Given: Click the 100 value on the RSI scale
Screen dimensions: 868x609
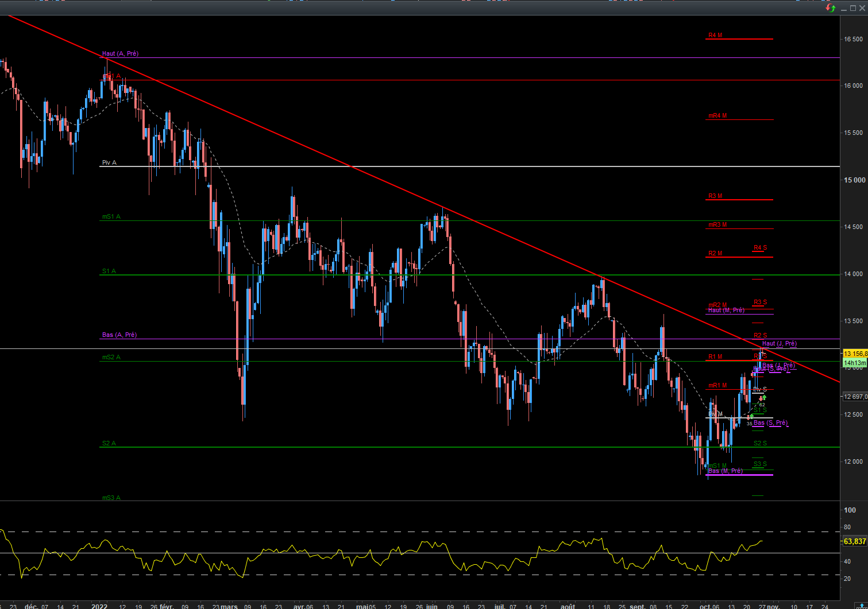Looking at the screenshot, I should pyautogui.click(x=850, y=510).
